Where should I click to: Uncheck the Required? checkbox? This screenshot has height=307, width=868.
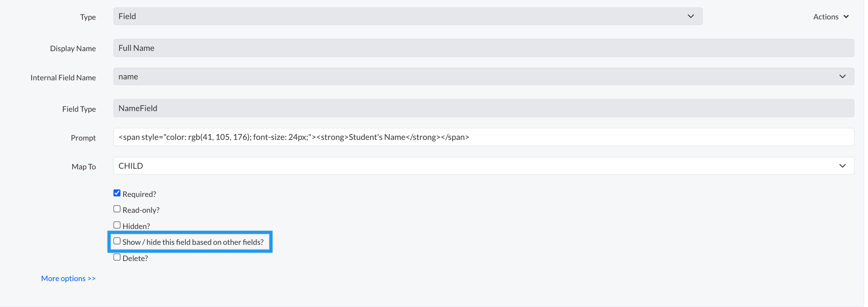pos(117,193)
